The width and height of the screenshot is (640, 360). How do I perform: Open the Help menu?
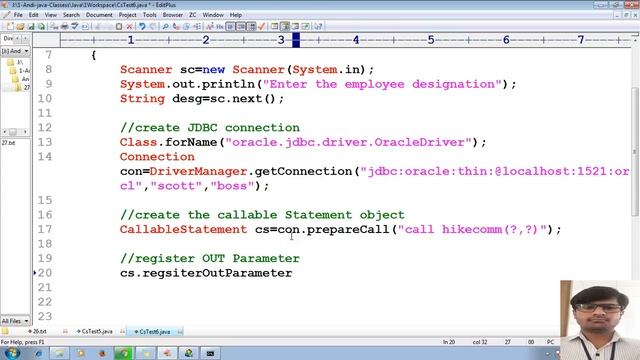coord(236,15)
